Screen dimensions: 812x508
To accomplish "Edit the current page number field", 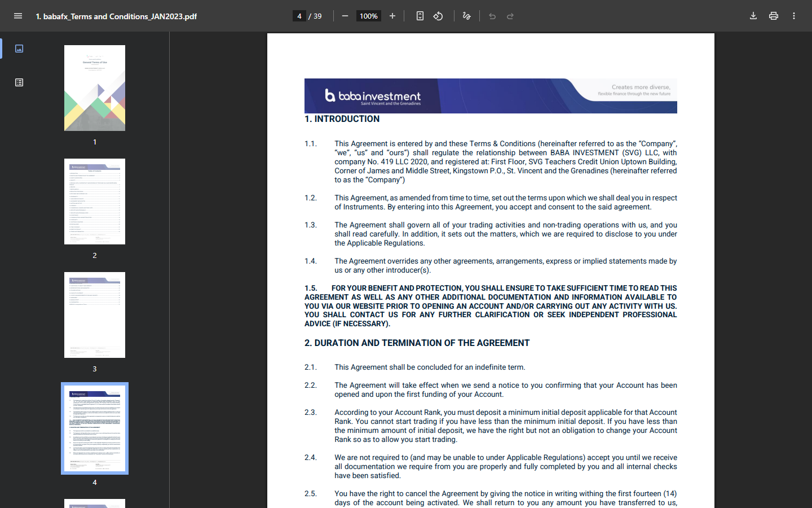I will (299, 16).
